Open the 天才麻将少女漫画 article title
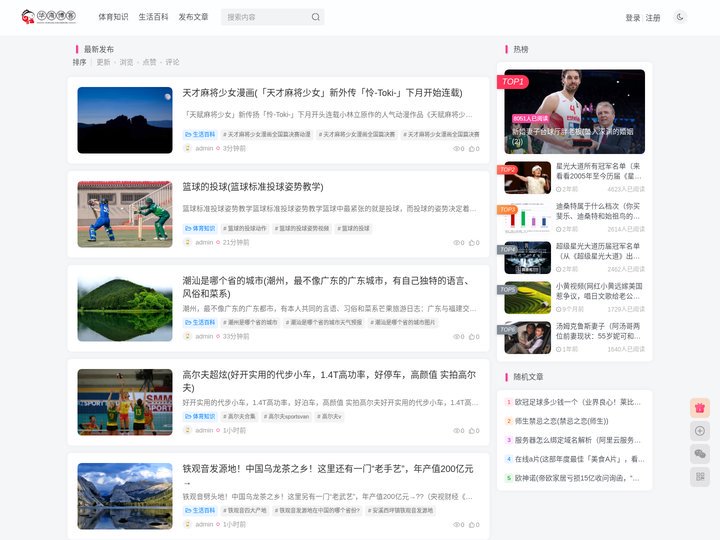 point(322,93)
